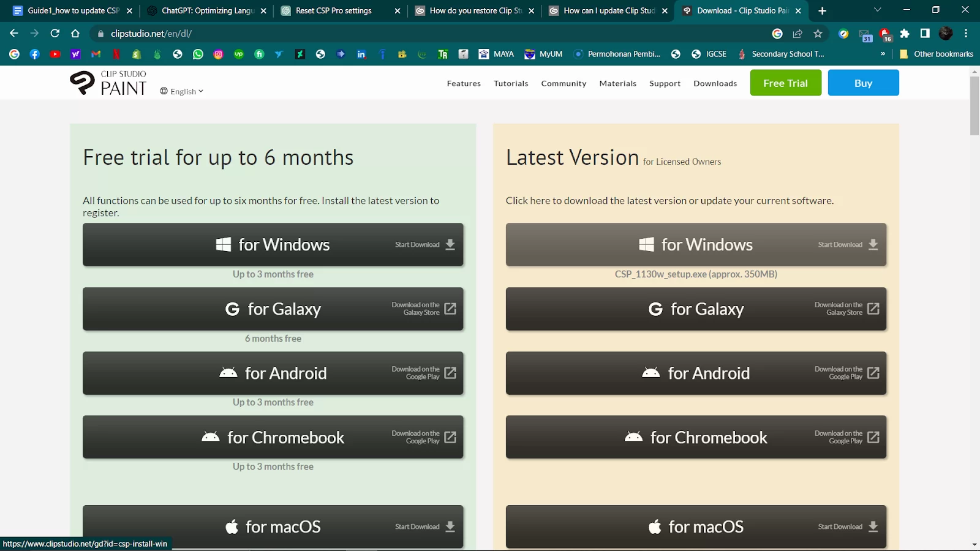Open Materials menu item
Viewport: 980px width, 551px height.
[617, 83]
